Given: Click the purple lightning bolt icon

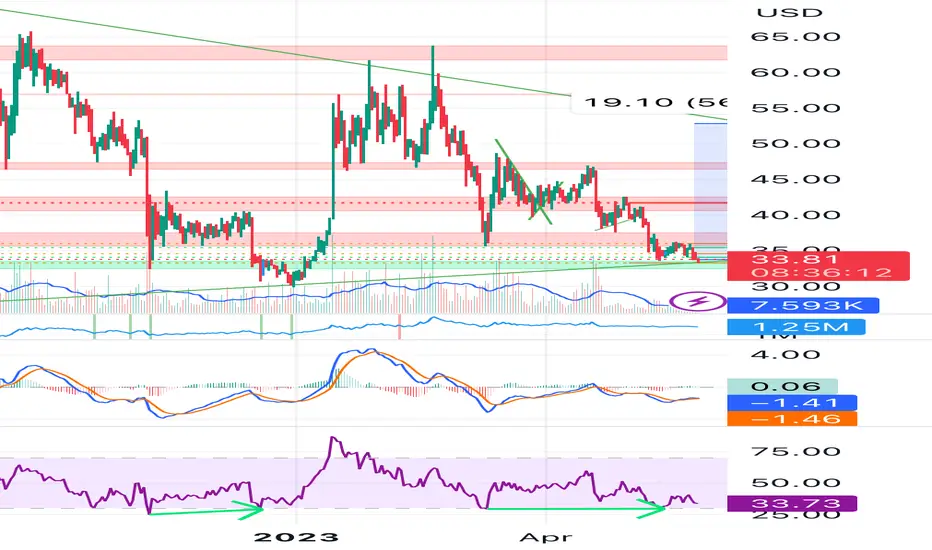Looking at the screenshot, I should 698,301.
